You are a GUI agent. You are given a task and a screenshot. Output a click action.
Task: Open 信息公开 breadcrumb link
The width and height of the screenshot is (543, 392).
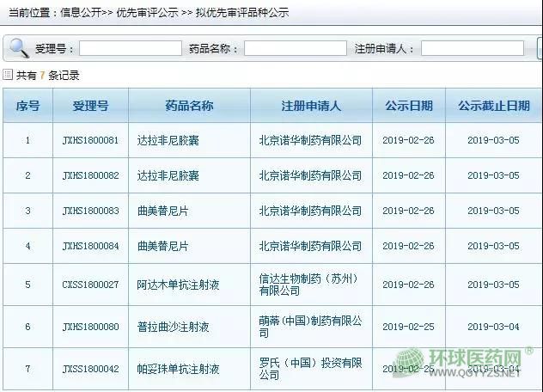coord(83,13)
